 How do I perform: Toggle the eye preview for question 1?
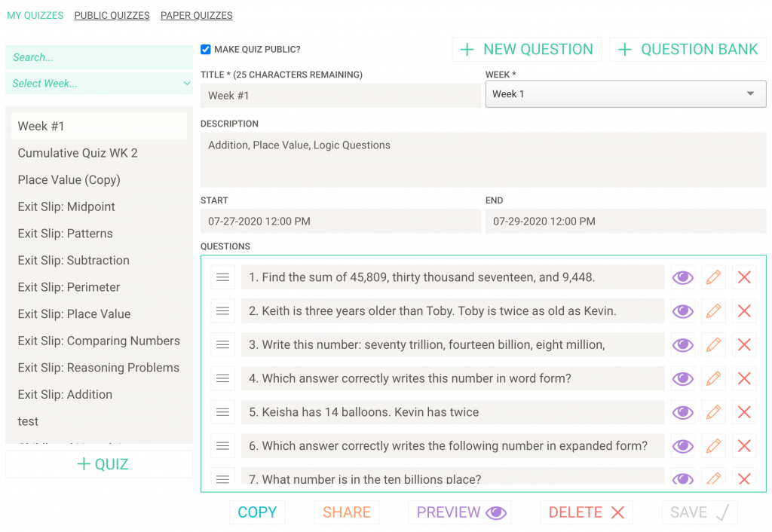click(682, 277)
